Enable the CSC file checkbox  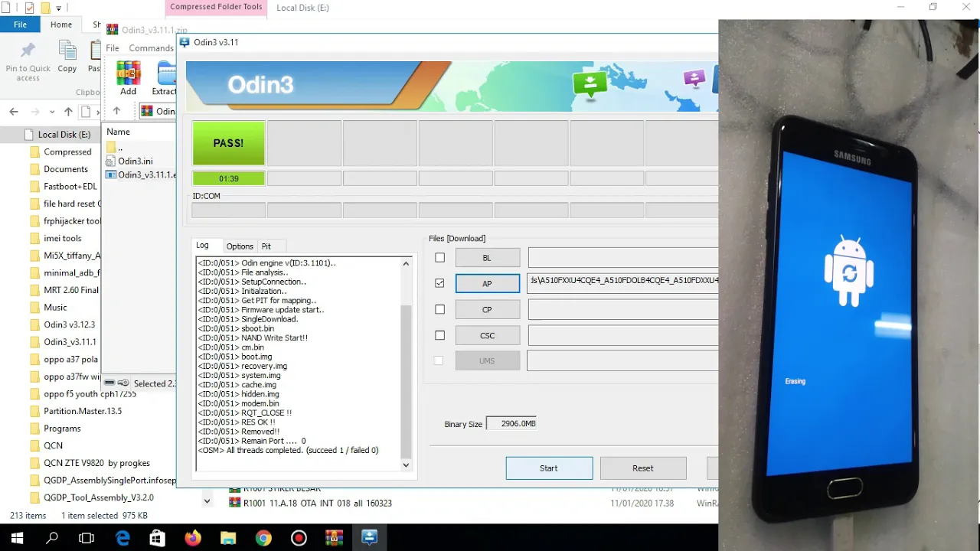[439, 335]
